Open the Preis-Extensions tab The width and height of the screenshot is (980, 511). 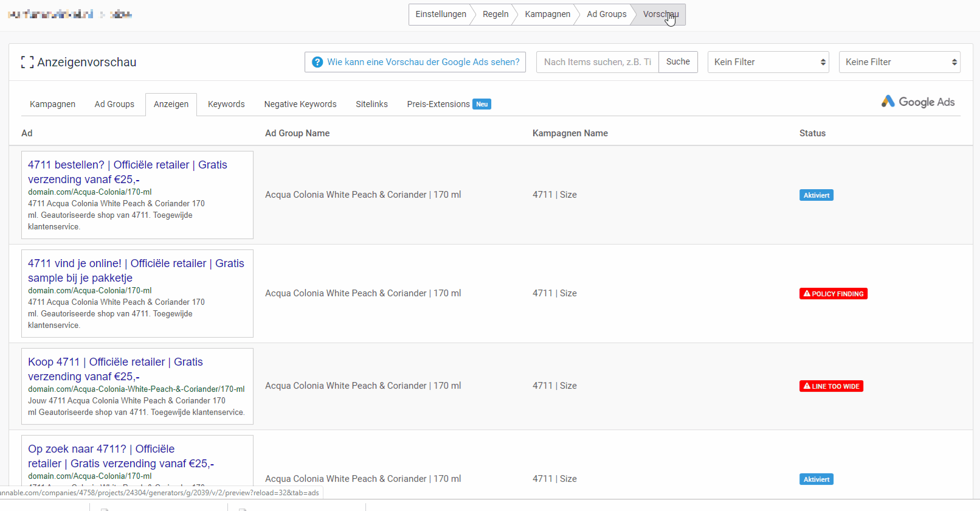click(x=449, y=104)
